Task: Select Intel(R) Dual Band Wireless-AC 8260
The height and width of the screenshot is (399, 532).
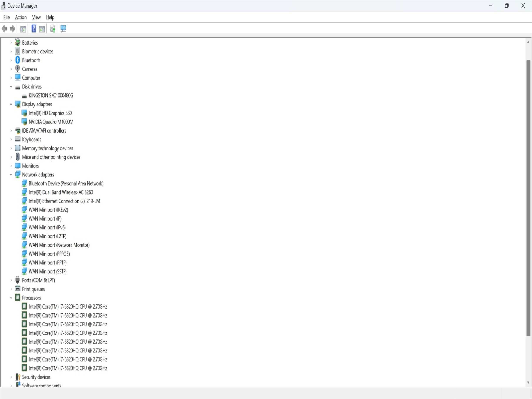Action: pos(61,192)
